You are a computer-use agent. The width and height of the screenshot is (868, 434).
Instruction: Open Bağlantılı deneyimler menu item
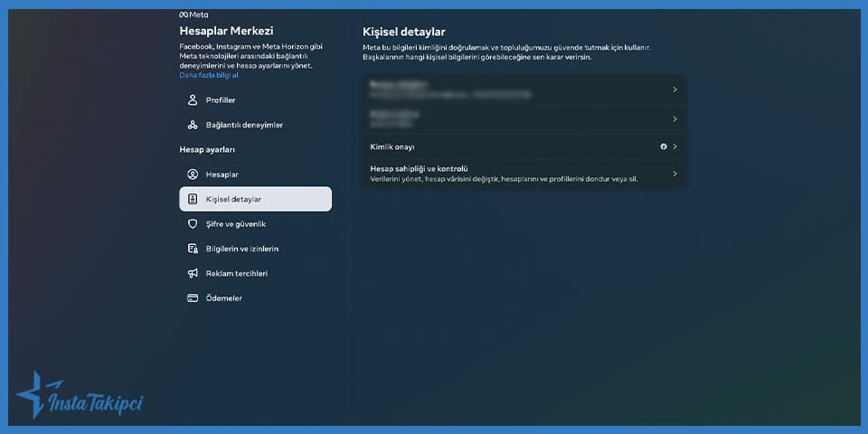pyautogui.click(x=256, y=125)
